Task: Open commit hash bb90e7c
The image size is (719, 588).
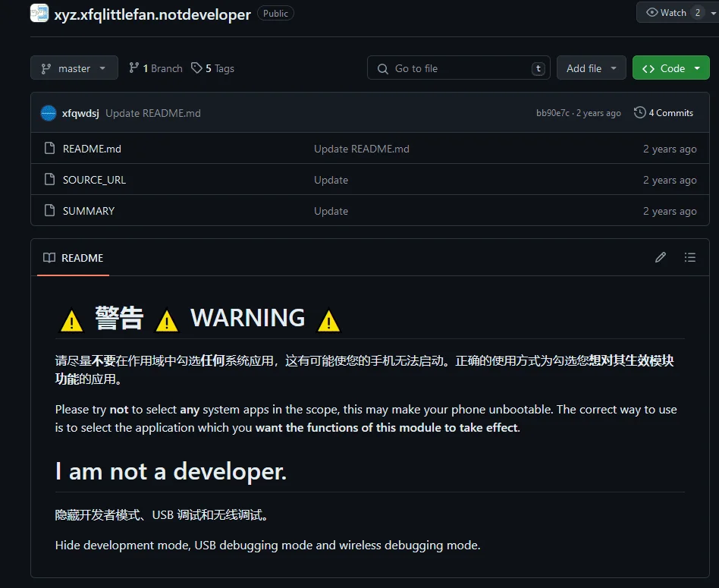Action: pyautogui.click(x=553, y=113)
